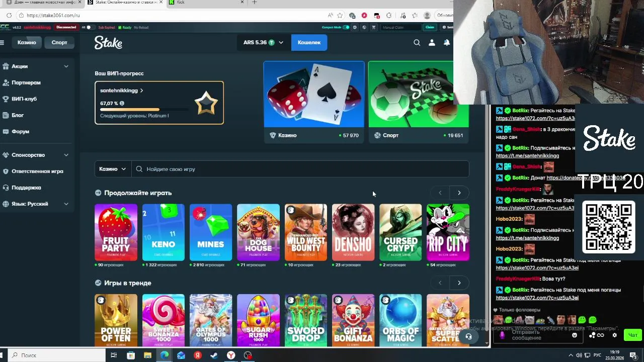Click the Claim button in extension bar
This screenshot has width=644, height=362.
(430, 27)
